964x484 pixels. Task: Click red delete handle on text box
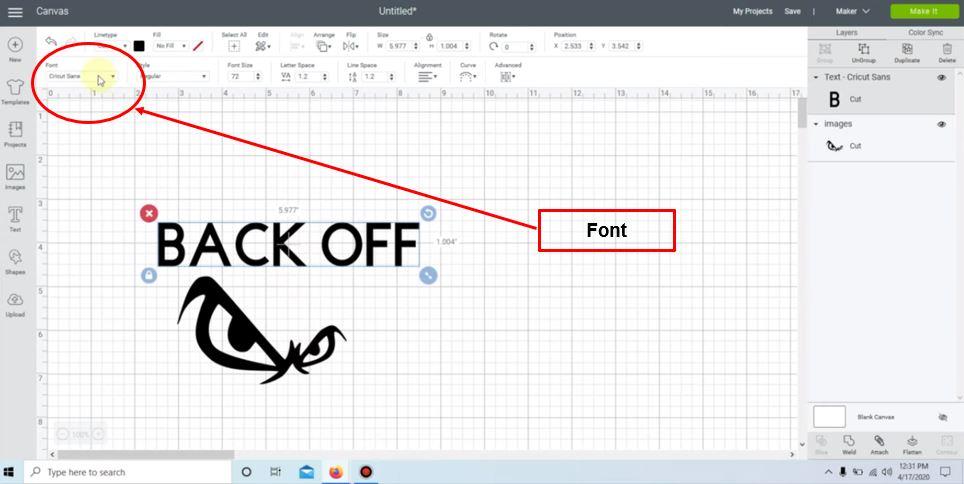(x=149, y=213)
